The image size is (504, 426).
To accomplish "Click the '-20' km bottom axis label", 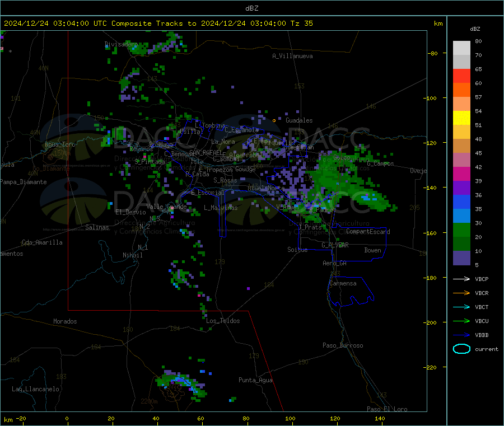I will click(x=21, y=418).
